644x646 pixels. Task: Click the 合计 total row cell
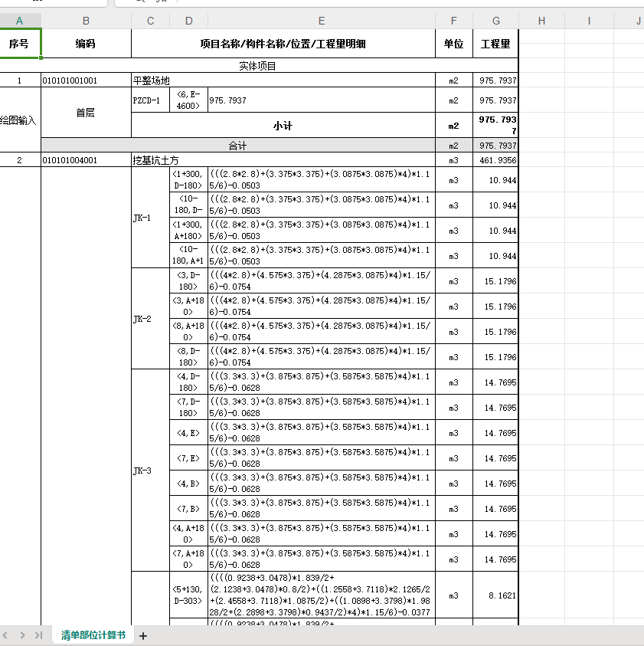pos(238,146)
